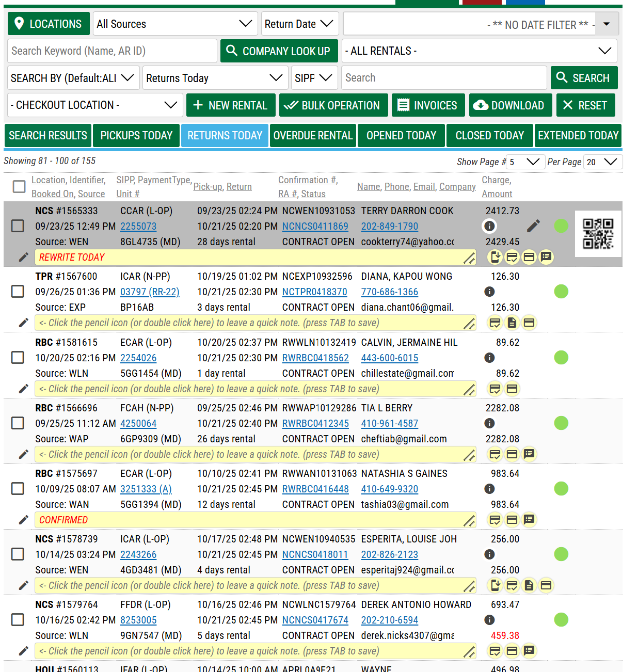Screen dimensions: 638x672
Task: Click the quick note pencil beside CONFIRMED note
Action: tap(23, 520)
